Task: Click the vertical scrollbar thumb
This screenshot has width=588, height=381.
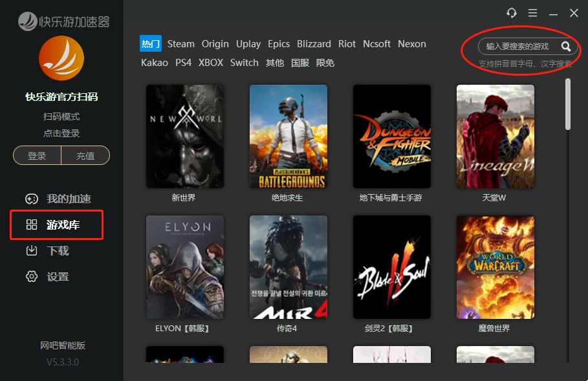Action: [x=568, y=104]
